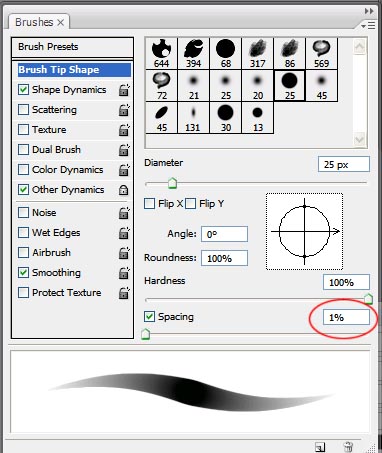The height and width of the screenshot is (453, 382).
Task: Pick the 317 textured brush preset
Action: 258,53
